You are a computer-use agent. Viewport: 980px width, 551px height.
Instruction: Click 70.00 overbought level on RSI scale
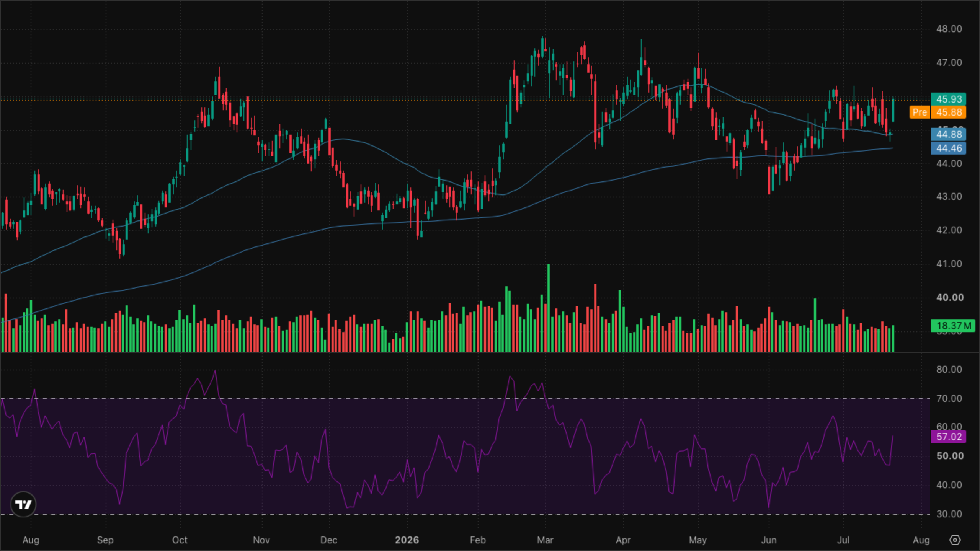coord(949,398)
